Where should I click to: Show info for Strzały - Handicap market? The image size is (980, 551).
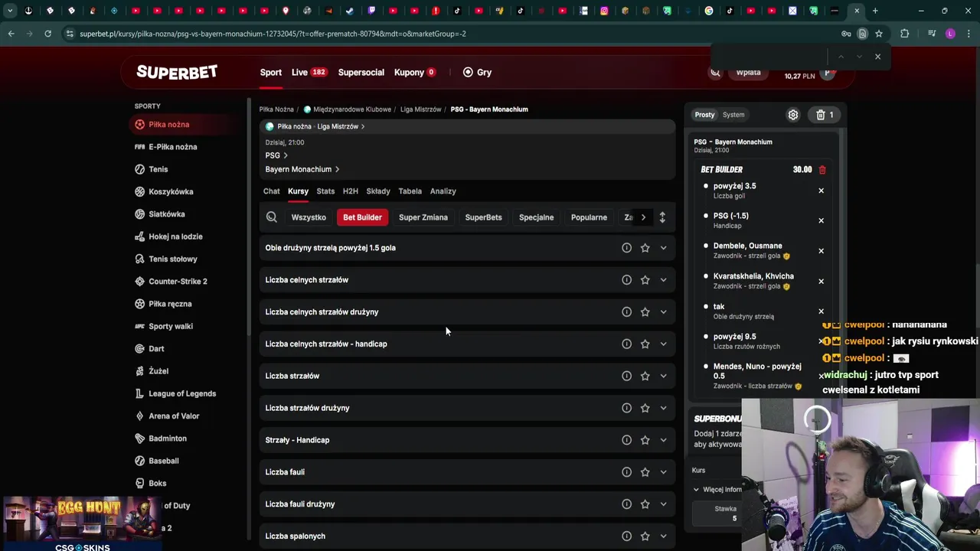[626, 440]
